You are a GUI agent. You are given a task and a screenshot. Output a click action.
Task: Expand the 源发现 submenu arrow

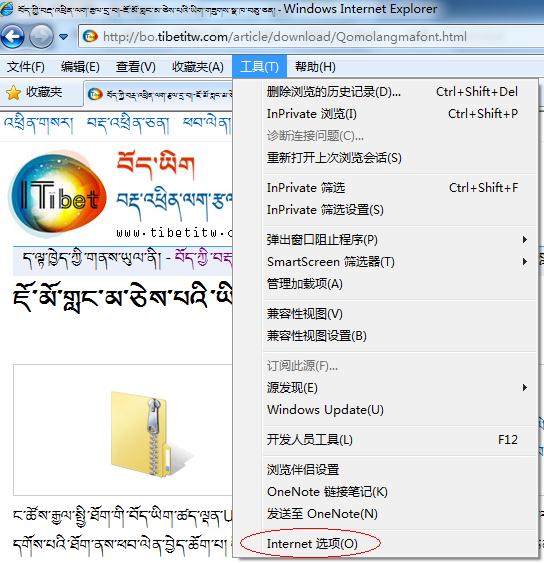pos(525,387)
